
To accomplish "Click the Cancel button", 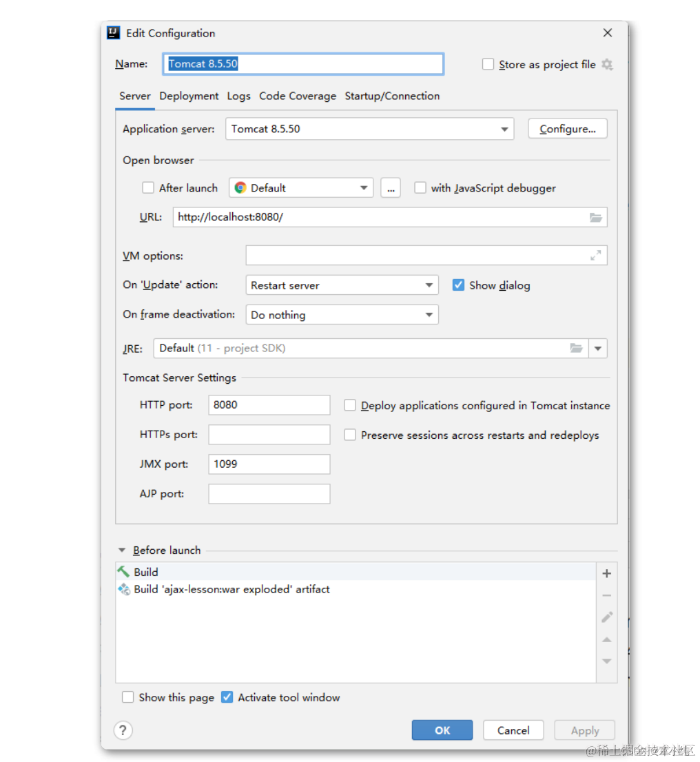I will click(513, 730).
